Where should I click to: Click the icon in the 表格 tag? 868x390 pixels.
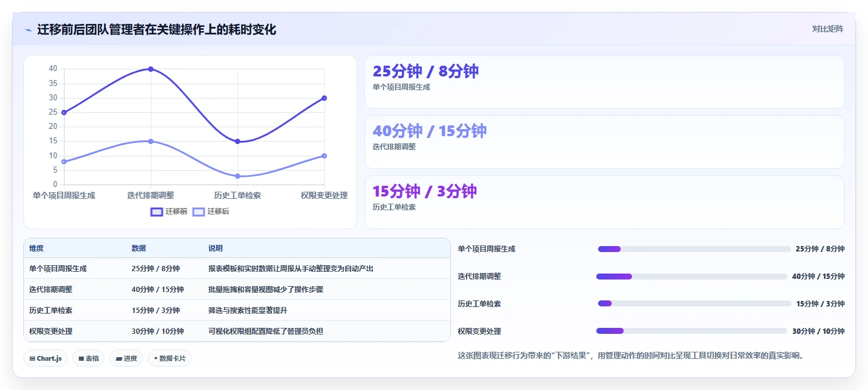click(81, 358)
